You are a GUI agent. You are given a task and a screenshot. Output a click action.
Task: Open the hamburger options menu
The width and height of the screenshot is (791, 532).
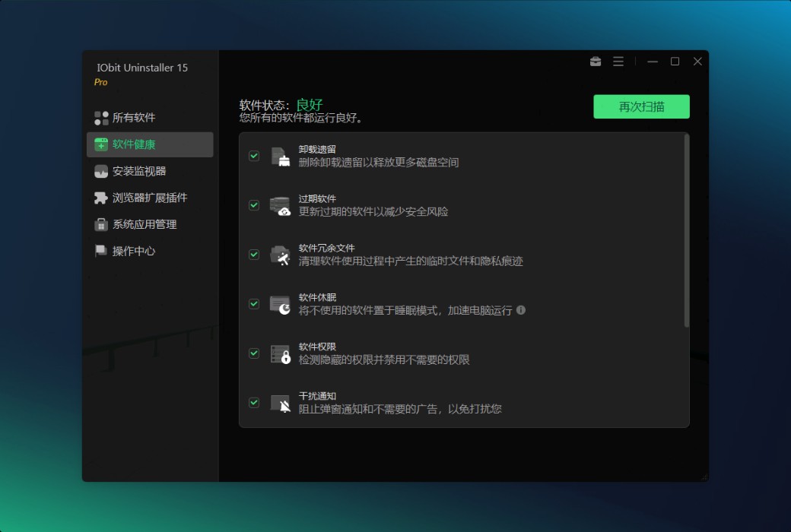[618, 61]
